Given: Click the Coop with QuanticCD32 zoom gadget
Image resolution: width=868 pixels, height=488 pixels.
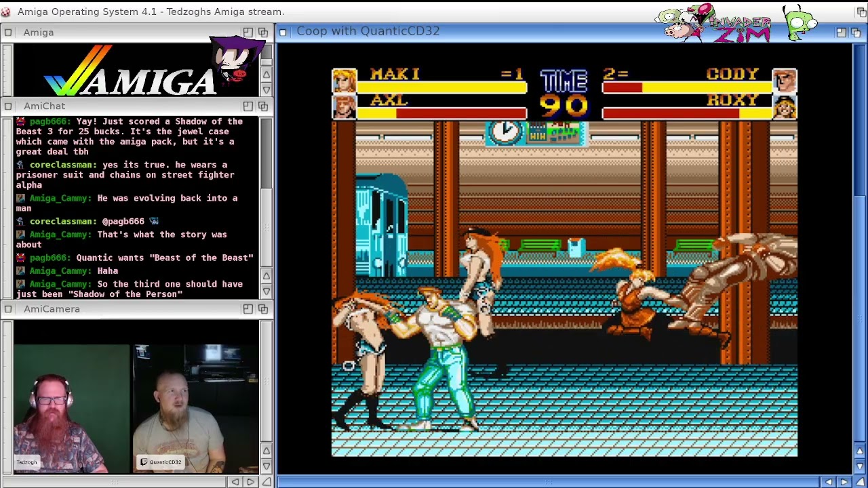Looking at the screenshot, I should pyautogui.click(x=842, y=32).
